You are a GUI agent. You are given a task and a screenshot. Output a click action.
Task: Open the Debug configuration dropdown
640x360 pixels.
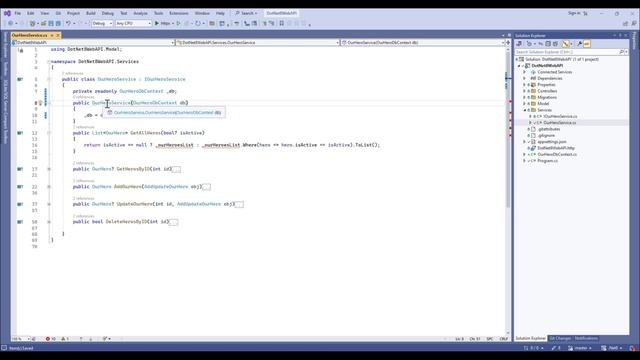click(x=102, y=24)
